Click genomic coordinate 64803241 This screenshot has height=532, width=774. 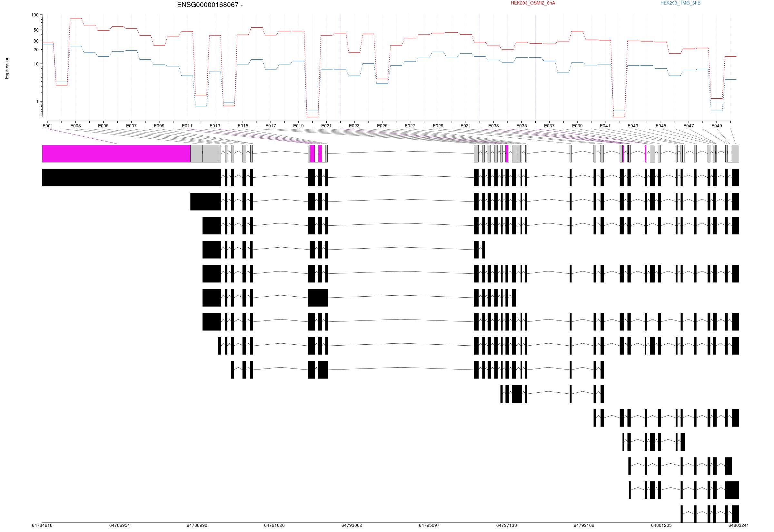(x=739, y=525)
